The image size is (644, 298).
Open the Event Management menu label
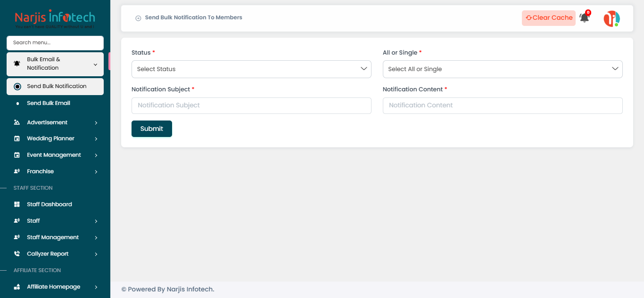[54, 155]
